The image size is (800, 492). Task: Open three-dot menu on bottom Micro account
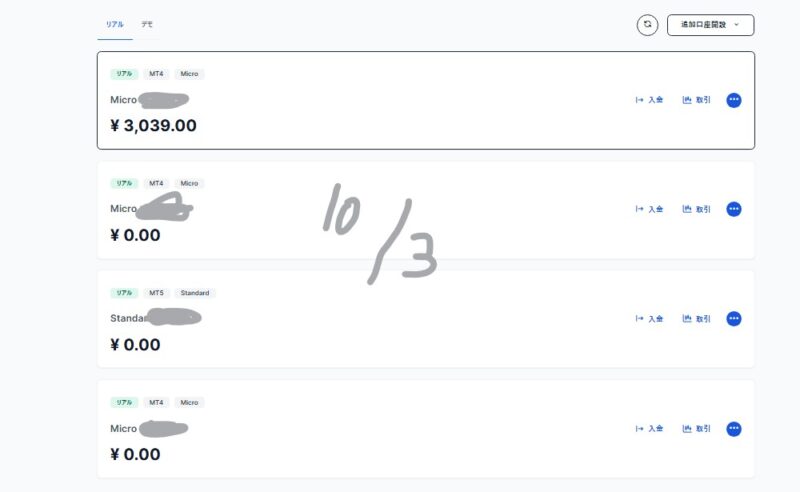pos(734,429)
